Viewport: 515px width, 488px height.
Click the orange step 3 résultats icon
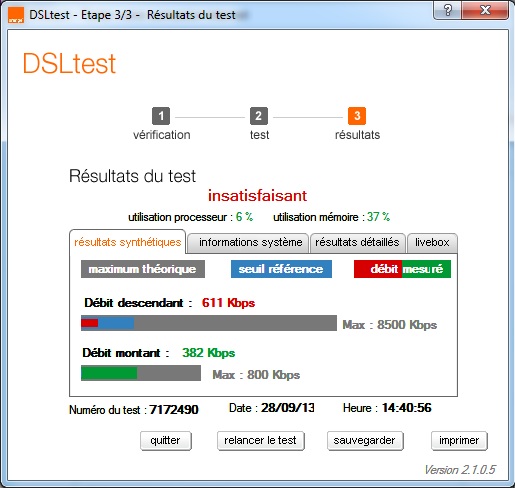357,116
